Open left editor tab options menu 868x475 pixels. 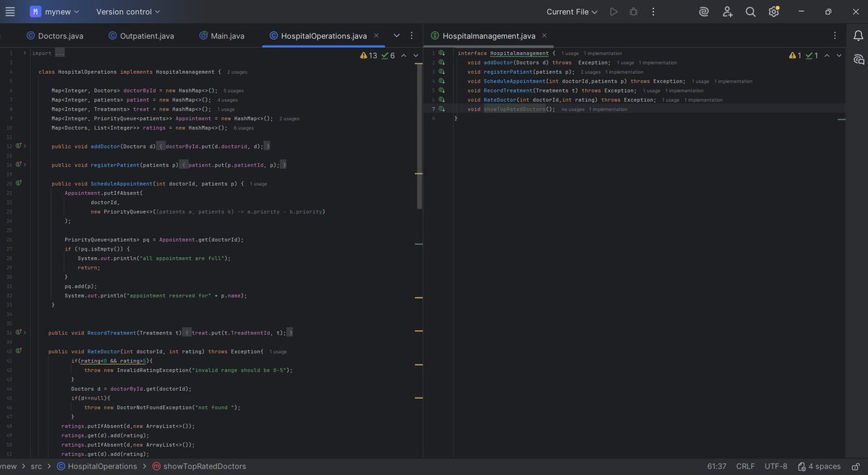412,35
